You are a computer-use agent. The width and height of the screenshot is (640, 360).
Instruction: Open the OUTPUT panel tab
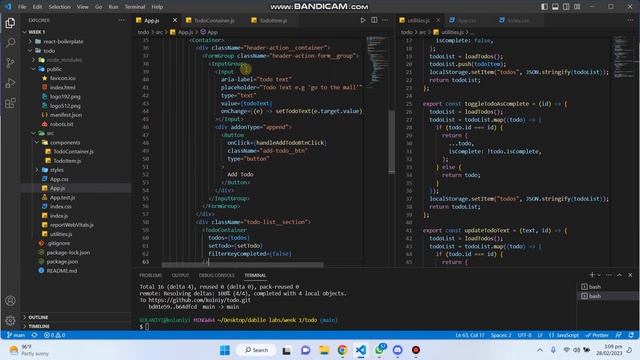tap(180, 276)
